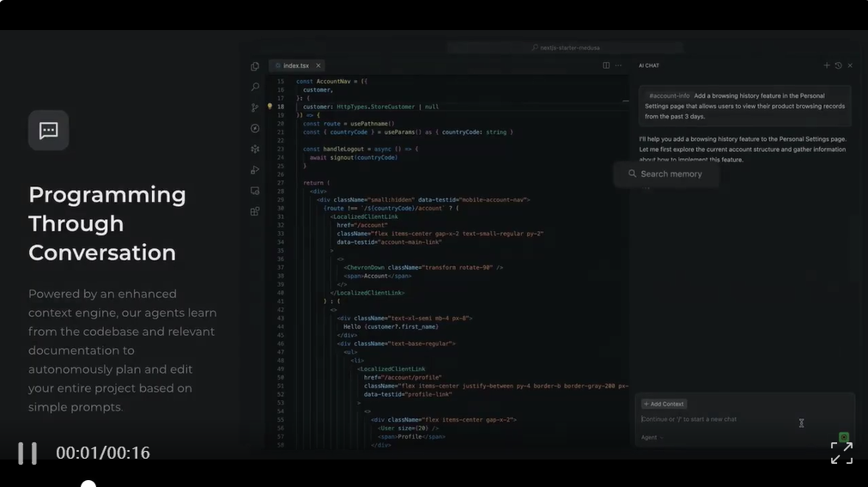Enter fullscreen video mode
Screen dimensions: 868x487
841,453
